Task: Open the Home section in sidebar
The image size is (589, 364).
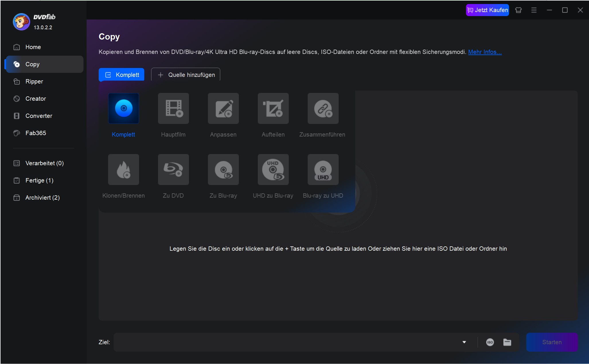Action: click(x=44, y=47)
